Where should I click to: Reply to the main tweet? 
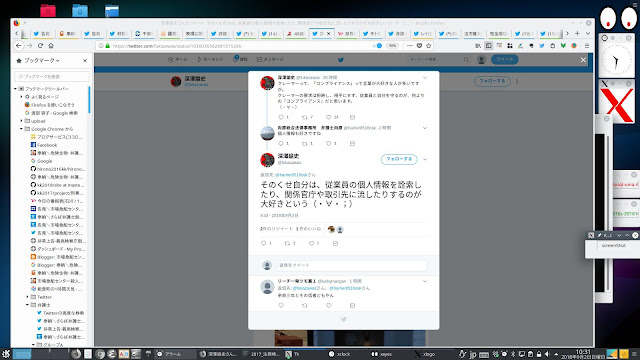[x=263, y=243]
